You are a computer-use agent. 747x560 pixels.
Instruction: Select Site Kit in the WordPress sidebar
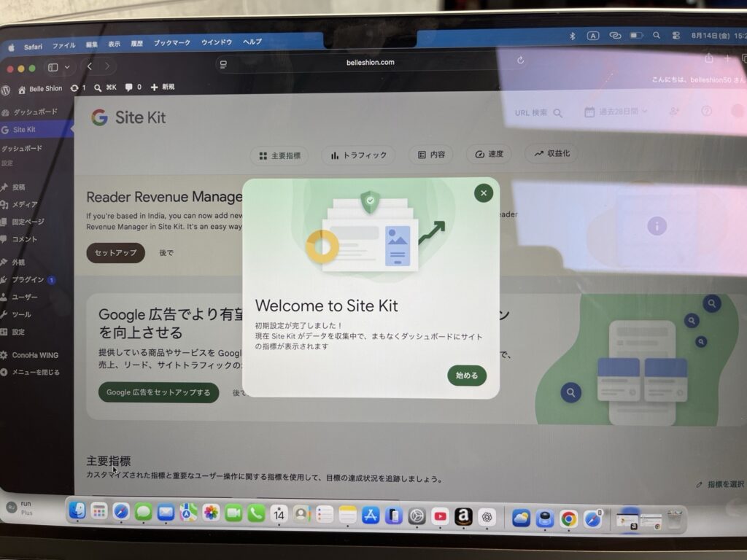[36, 130]
